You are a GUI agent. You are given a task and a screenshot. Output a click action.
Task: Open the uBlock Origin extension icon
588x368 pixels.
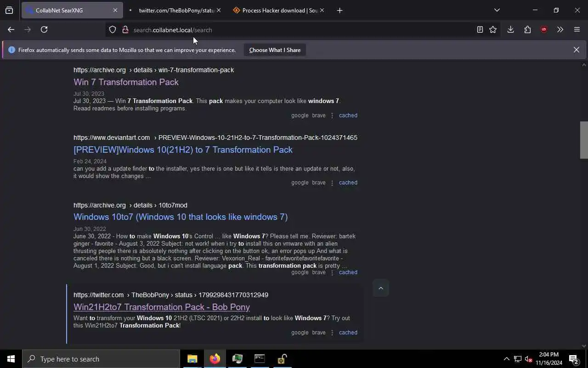[544, 29]
